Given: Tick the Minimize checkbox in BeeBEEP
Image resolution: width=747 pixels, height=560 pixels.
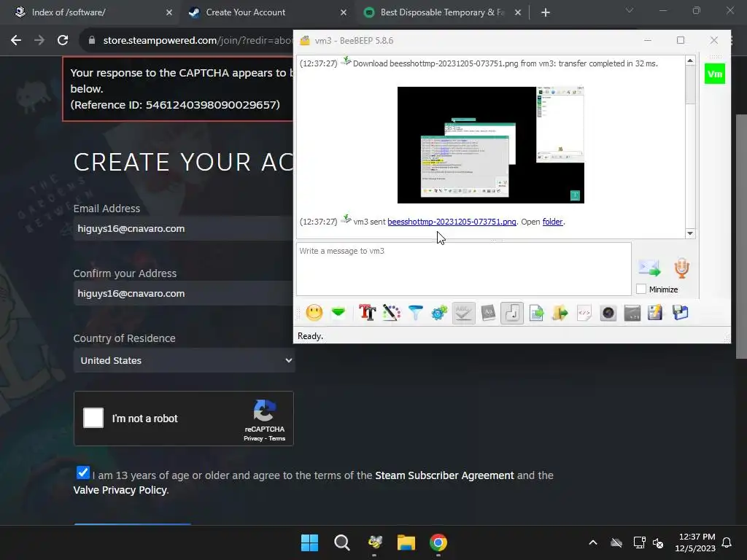Looking at the screenshot, I should [641, 289].
